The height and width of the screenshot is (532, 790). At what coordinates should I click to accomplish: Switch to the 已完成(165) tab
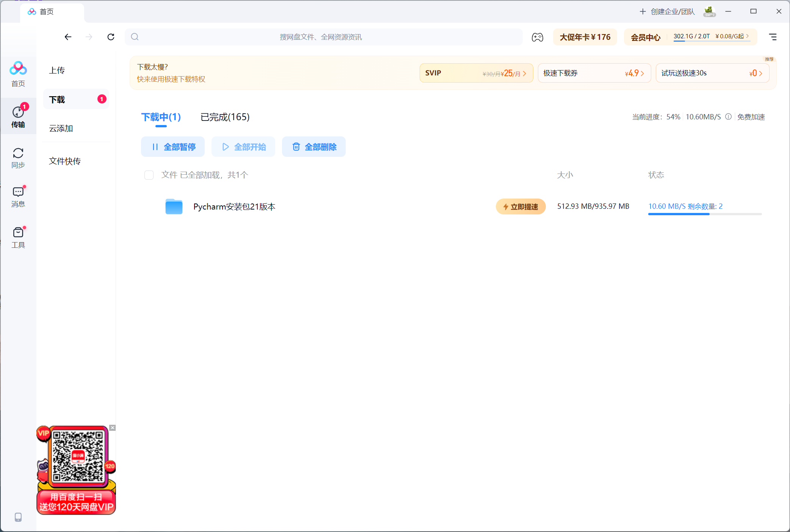224,117
